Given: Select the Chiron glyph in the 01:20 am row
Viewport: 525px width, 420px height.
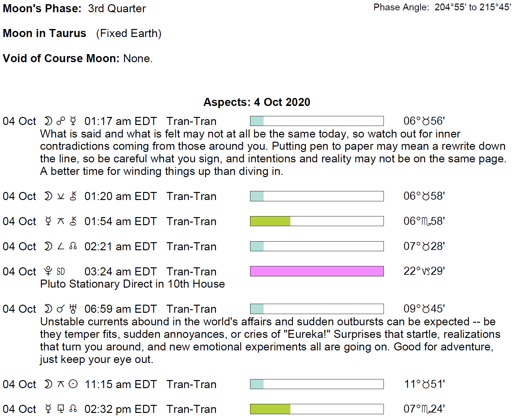Looking at the screenshot, I should point(73,196).
